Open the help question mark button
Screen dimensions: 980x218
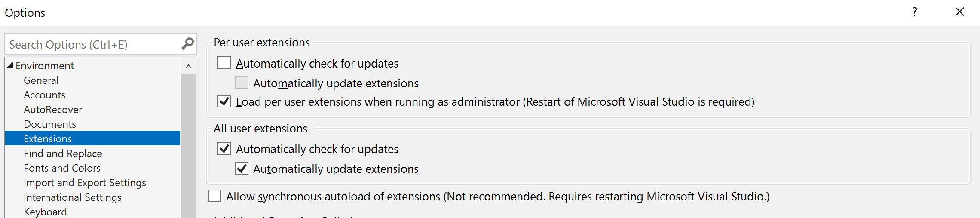pyautogui.click(x=914, y=12)
